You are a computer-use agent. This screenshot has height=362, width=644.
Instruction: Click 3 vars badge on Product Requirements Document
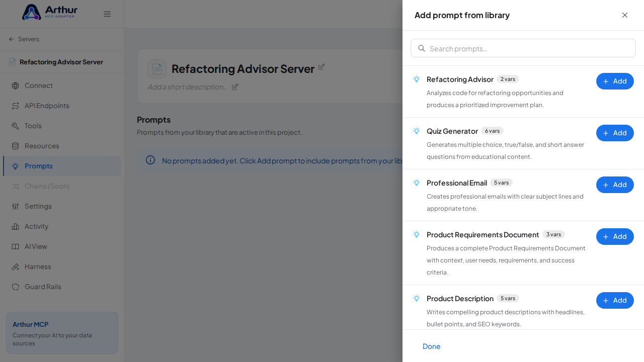click(553, 234)
